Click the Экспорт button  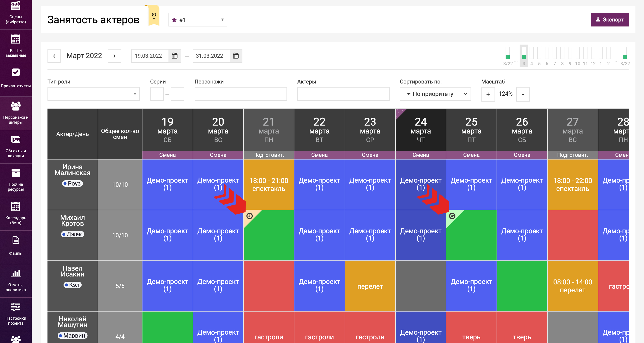609,19
